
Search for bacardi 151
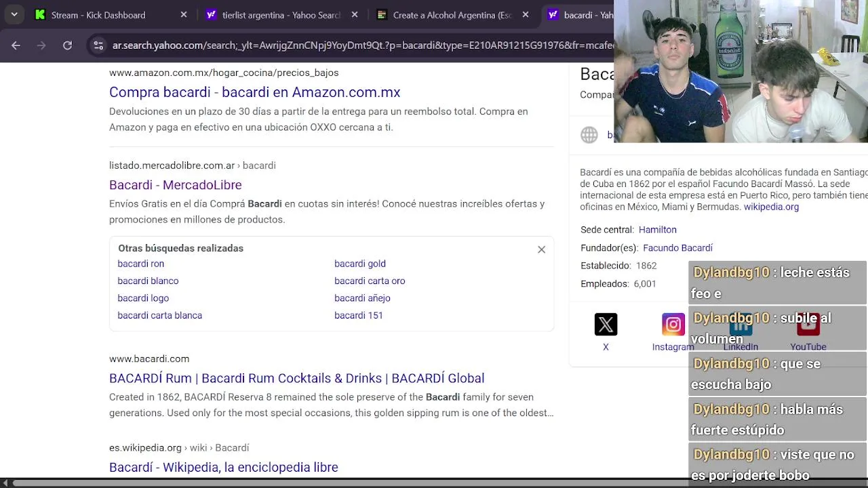pos(359,315)
